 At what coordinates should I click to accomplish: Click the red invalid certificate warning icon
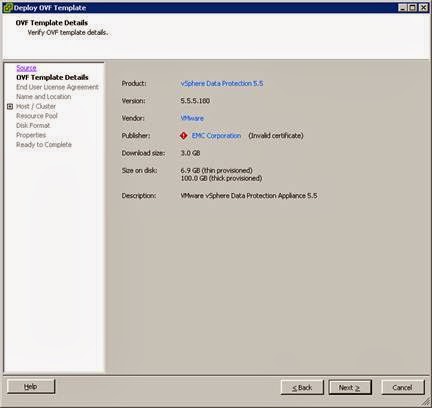183,136
